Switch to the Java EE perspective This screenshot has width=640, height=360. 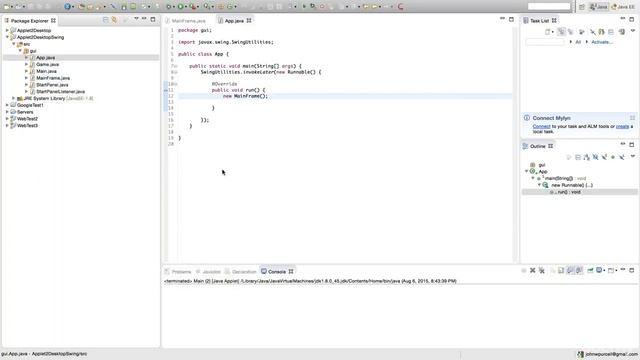[623, 7]
